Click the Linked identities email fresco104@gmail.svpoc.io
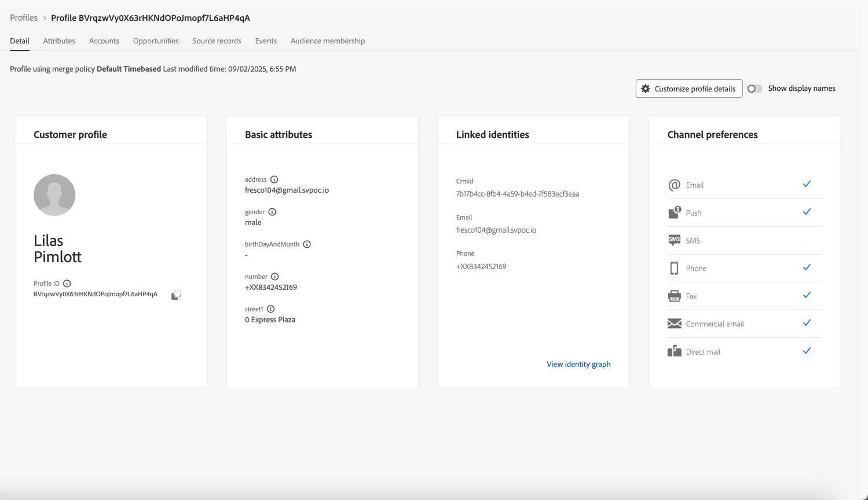Screen dimensions: 868x500 click(x=496, y=230)
